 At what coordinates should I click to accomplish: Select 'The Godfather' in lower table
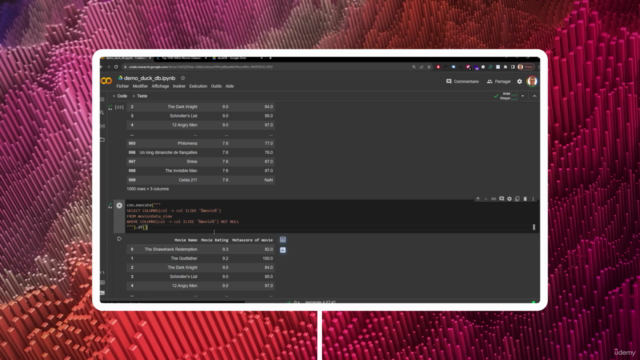point(184,258)
